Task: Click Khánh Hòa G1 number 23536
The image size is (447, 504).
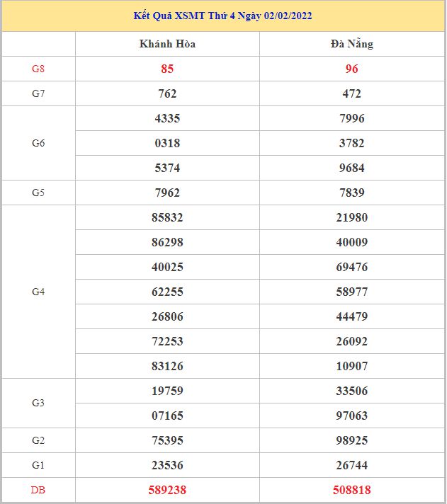Action: (167, 465)
